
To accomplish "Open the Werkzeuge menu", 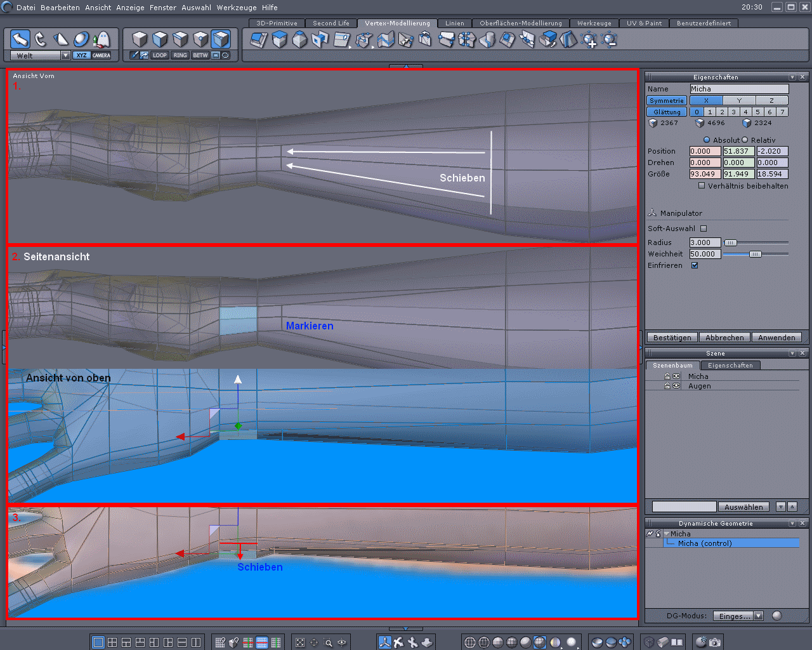I will (237, 8).
